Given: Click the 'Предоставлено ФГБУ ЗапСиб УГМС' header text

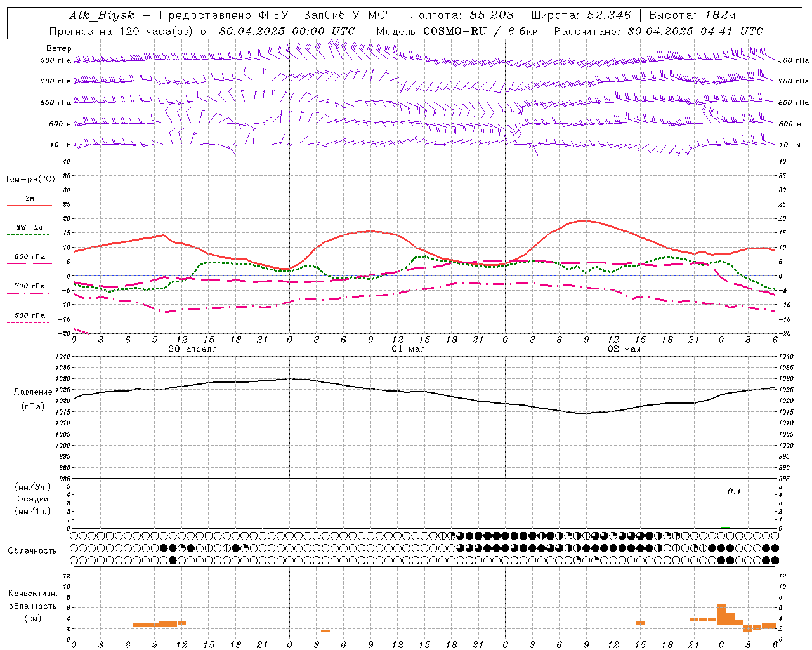Looking at the screenshot, I should point(275,15).
